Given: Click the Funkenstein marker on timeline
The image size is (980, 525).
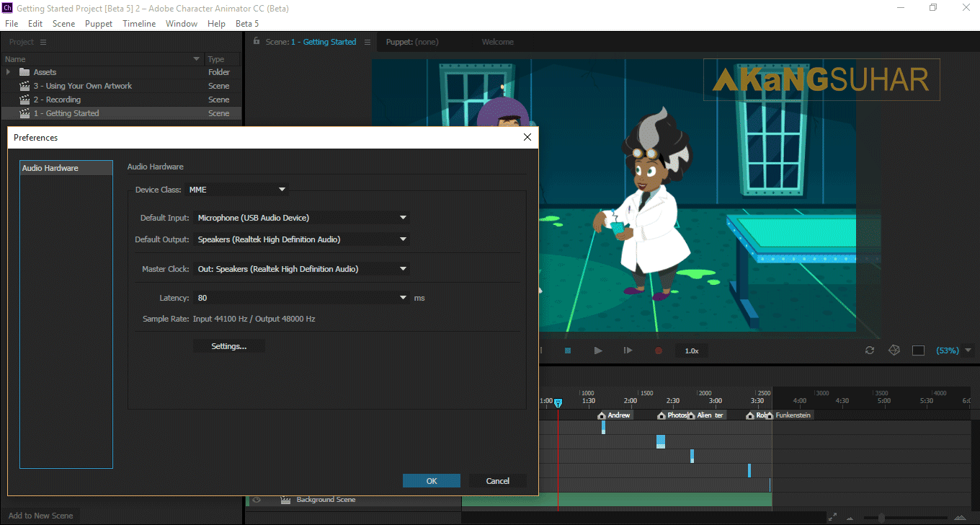Looking at the screenshot, I should click(790, 415).
